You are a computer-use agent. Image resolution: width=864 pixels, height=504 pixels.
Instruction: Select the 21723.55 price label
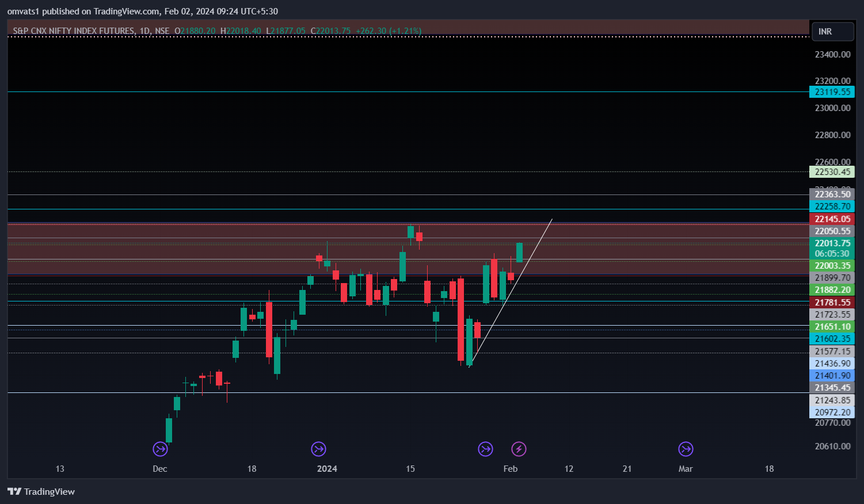(x=832, y=315)
